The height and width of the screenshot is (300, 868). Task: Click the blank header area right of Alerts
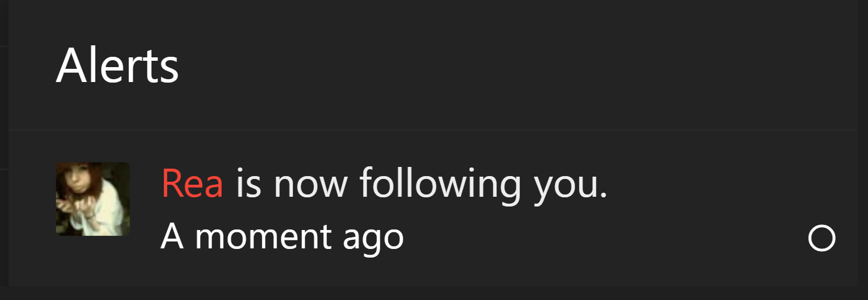click(517, 65)
